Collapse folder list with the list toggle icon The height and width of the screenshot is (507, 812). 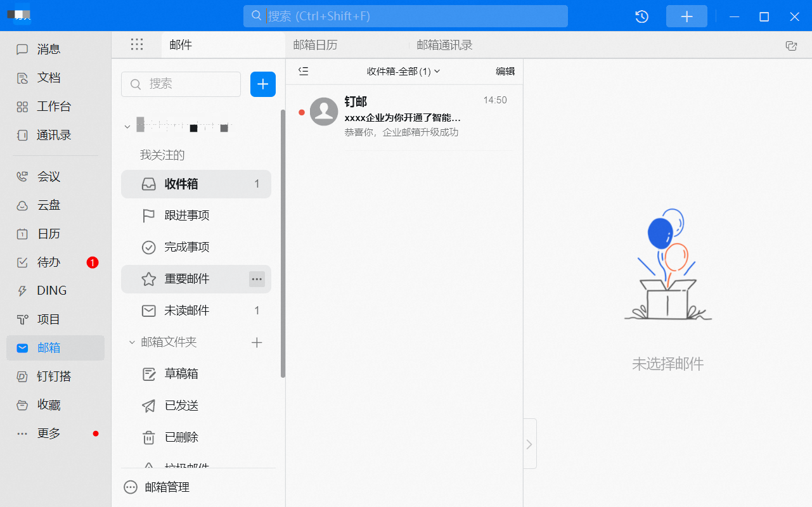point(303,72)
